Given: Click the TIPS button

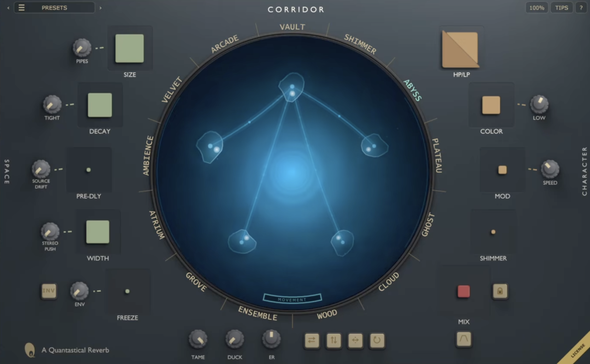Looking at the screenshot, I should pyautogui.click(x=561, y=8).
